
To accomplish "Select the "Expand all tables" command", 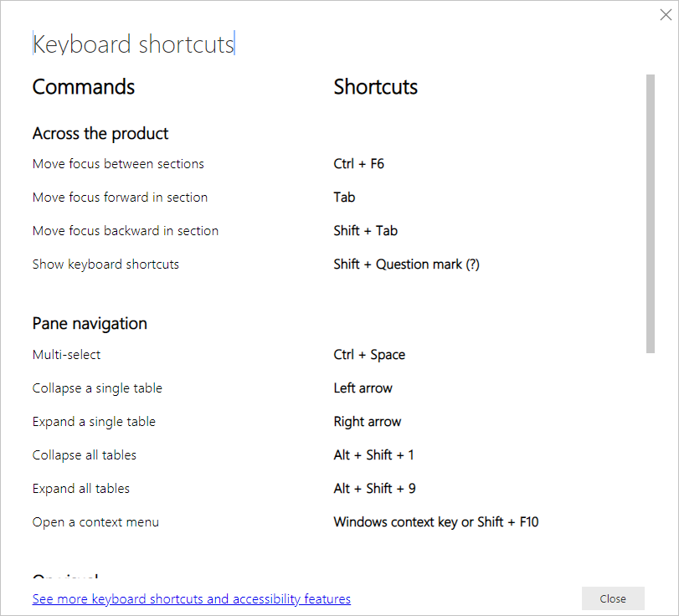I will [x=80, y=488].
